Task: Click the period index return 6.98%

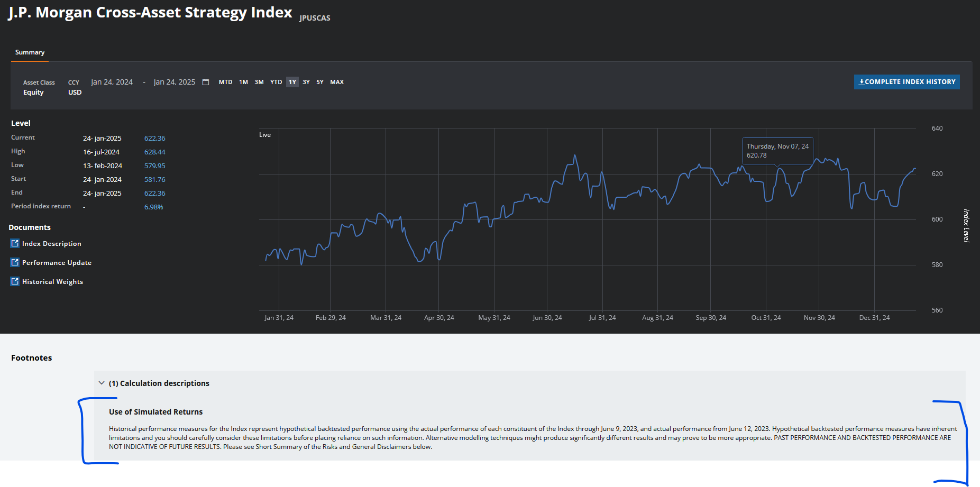Action: coord(154,207)
